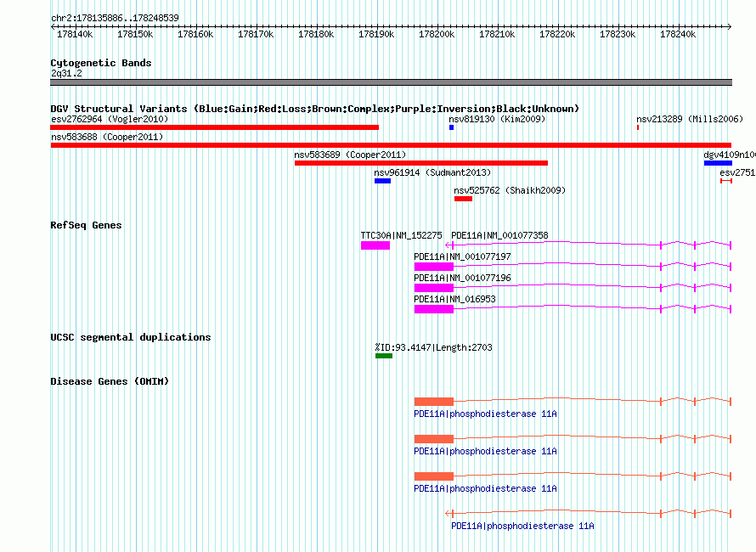Screen dimensions: 756x552
Task: Select the DGV Structural Variants track title
Action: click(x=315, y=109)
